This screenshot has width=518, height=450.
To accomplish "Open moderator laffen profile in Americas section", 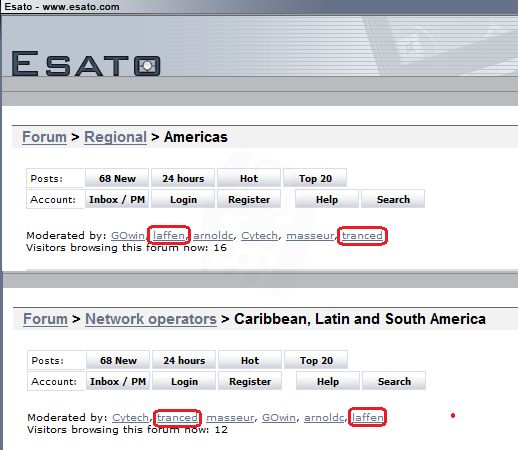I will click(169, 236).
